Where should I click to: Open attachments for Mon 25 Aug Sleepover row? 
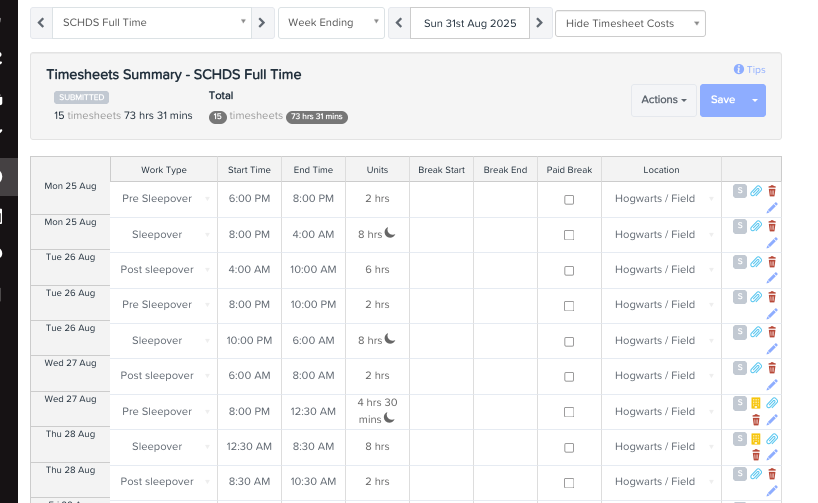[x=756, y=226]
